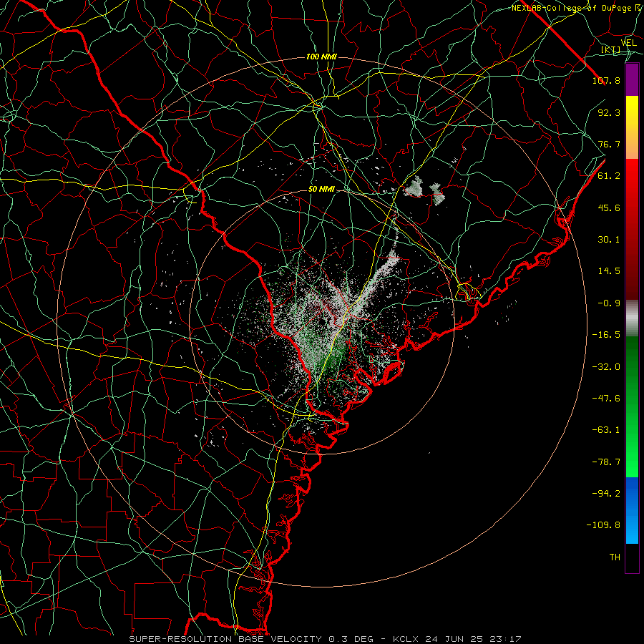Select the -47.6 velocity scale value

(606, 399)
